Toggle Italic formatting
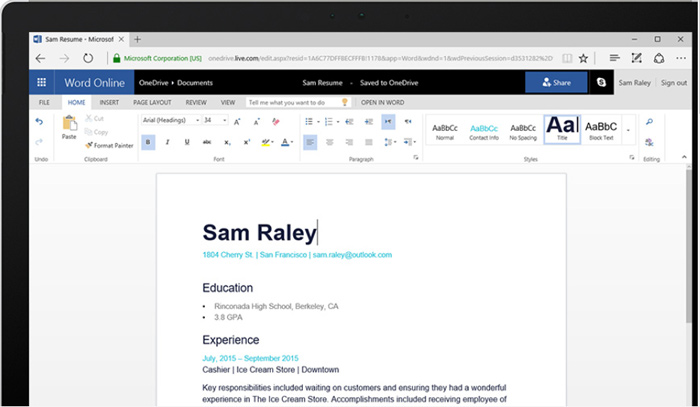Image resolution: width=700 pixels, height=407 pixels. click(167, 142)
